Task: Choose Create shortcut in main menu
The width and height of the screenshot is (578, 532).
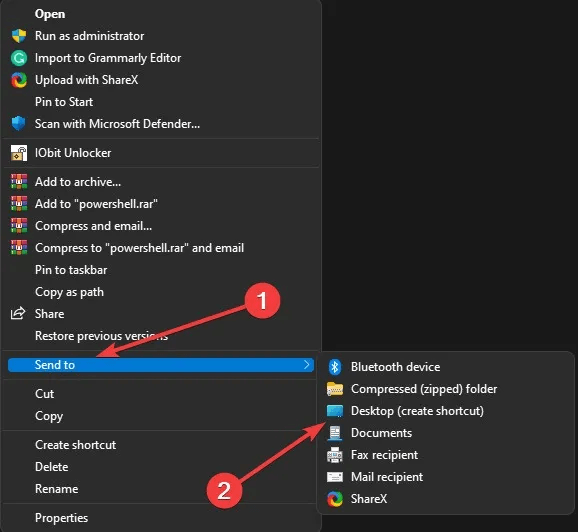Action: point(75,445)
